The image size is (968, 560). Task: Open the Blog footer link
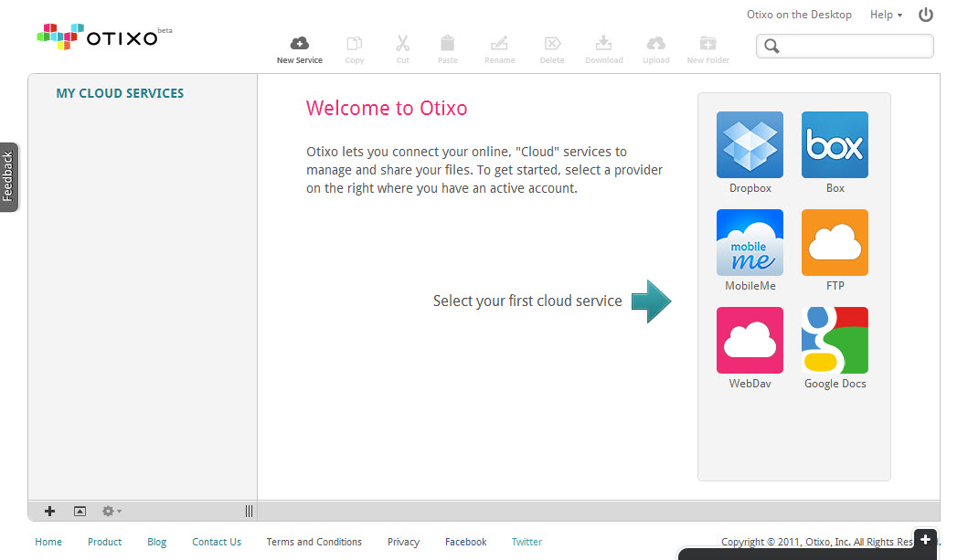157,542
